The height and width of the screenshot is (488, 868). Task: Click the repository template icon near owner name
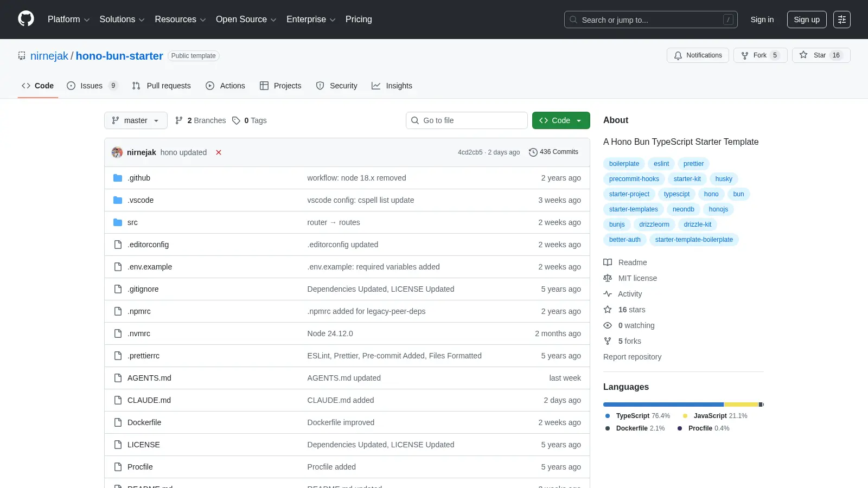point(22,56)
